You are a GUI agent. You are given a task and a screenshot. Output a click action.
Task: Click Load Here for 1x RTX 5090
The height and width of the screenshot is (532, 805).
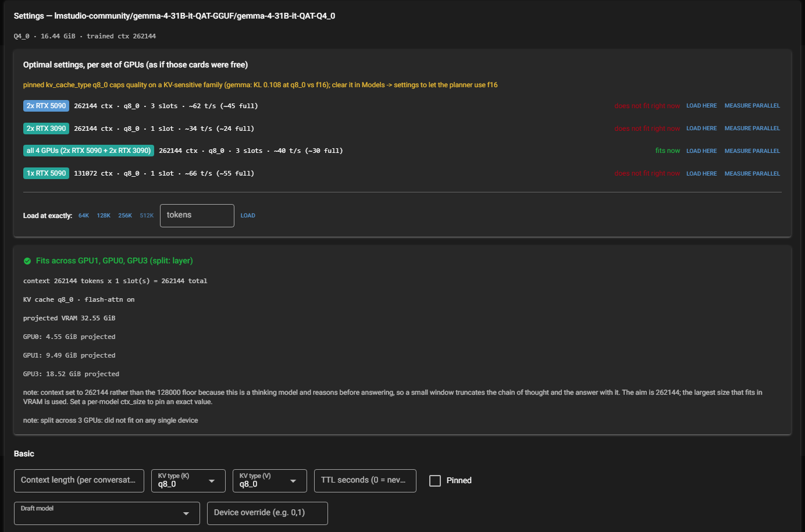701,174
